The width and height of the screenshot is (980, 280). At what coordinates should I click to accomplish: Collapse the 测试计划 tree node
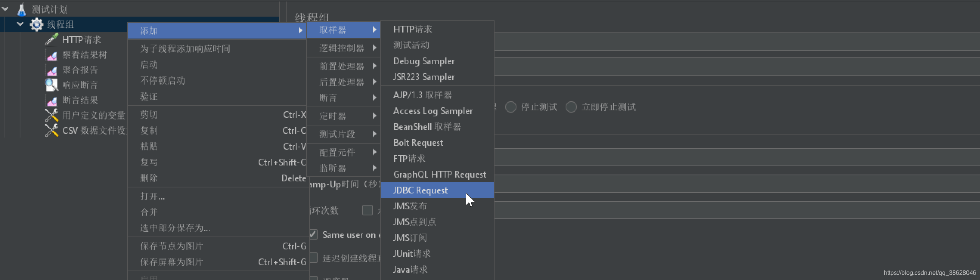tap(5, 9)
